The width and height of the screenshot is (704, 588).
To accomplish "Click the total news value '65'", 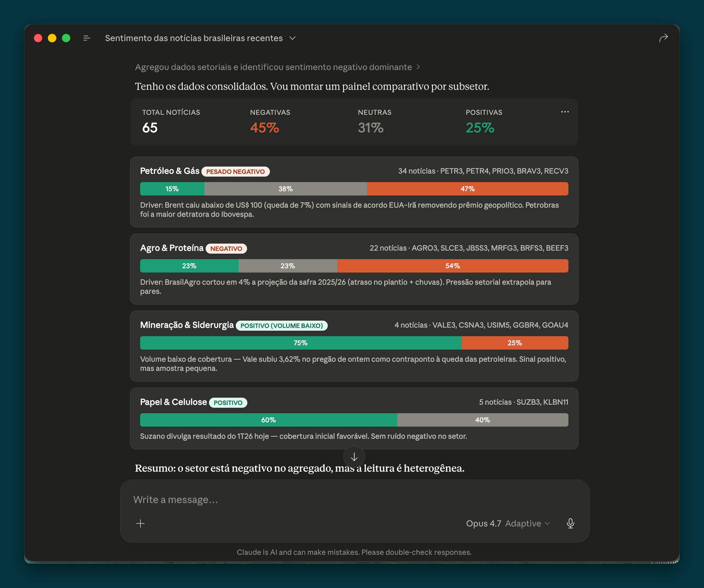I will coord(150,128).
